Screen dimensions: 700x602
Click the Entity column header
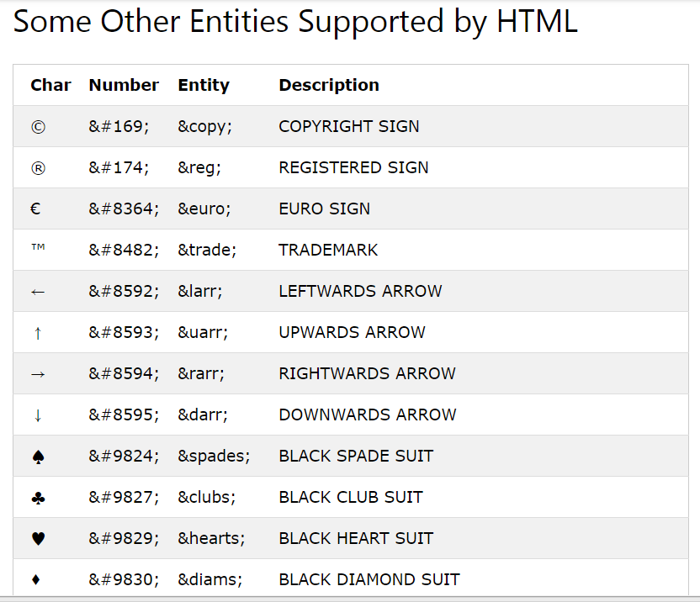(x=204, y=85)
